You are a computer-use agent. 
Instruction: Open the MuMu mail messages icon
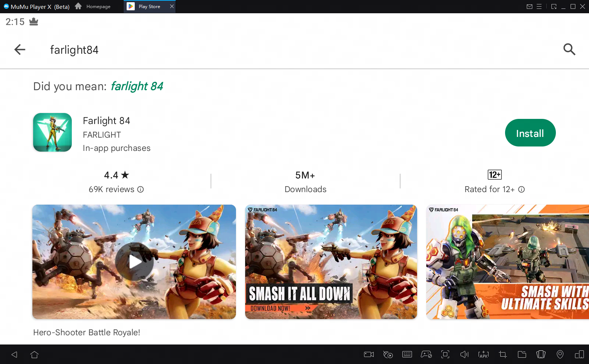(x=529, y=6)
